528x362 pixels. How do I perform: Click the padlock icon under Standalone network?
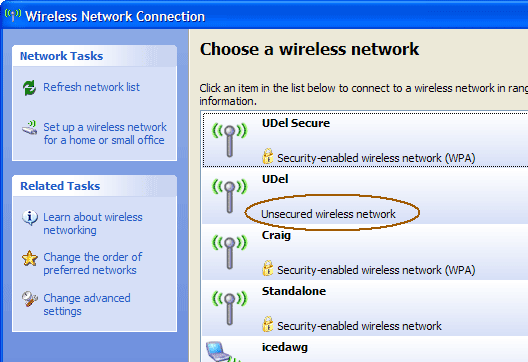click(268, 324)
